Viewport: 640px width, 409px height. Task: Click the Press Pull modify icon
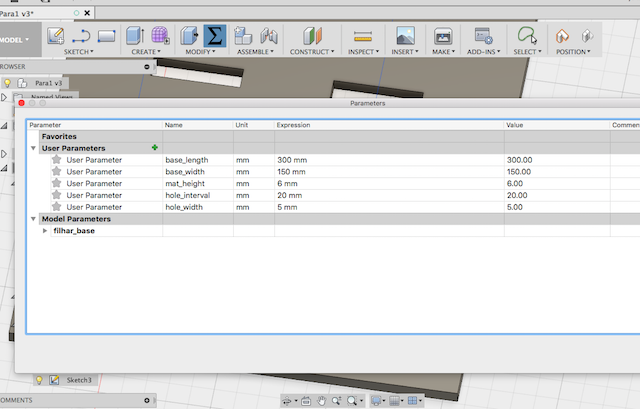[189, 36]
